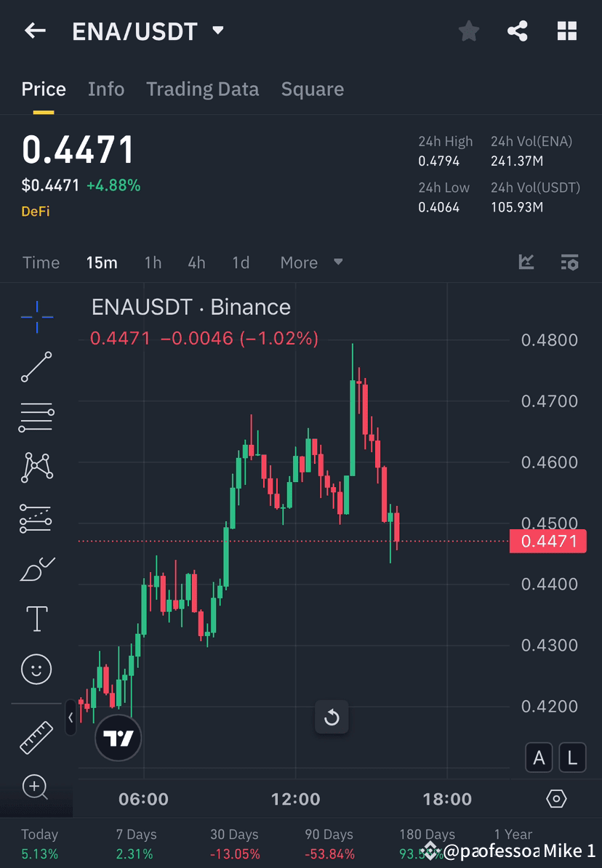This screenshot has width=602, height=868.
Task: Select the text annotation tool
Action: coord(36,618)
